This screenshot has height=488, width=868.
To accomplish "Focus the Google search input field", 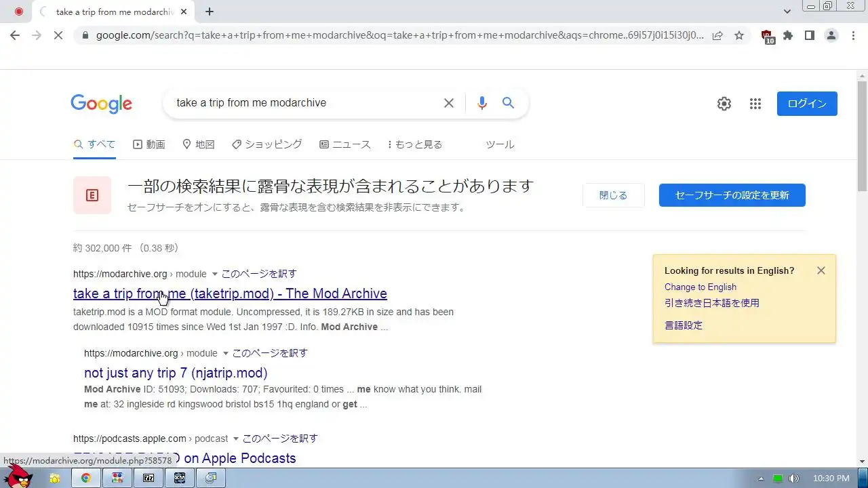I will pos(305,103).
